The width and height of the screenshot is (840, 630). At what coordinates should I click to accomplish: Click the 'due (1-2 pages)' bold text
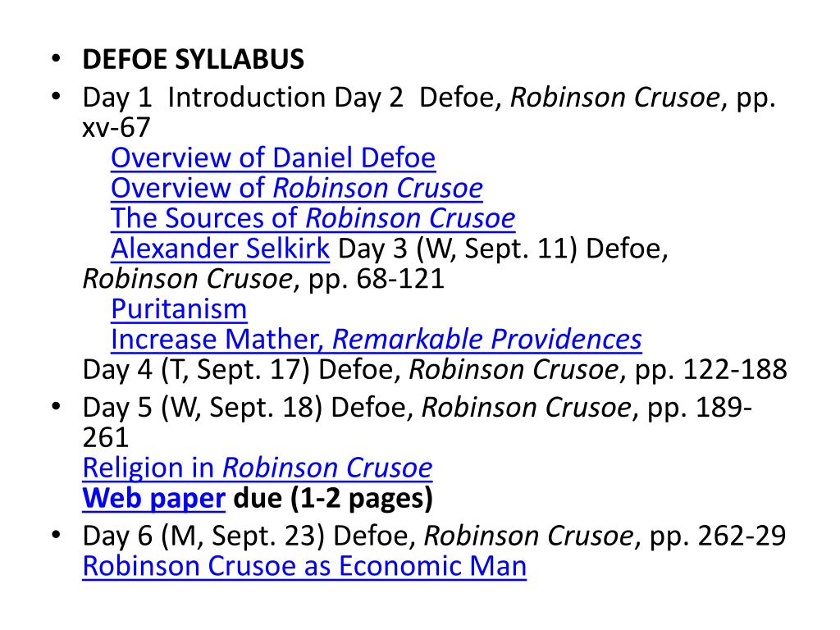coord(333,498)
